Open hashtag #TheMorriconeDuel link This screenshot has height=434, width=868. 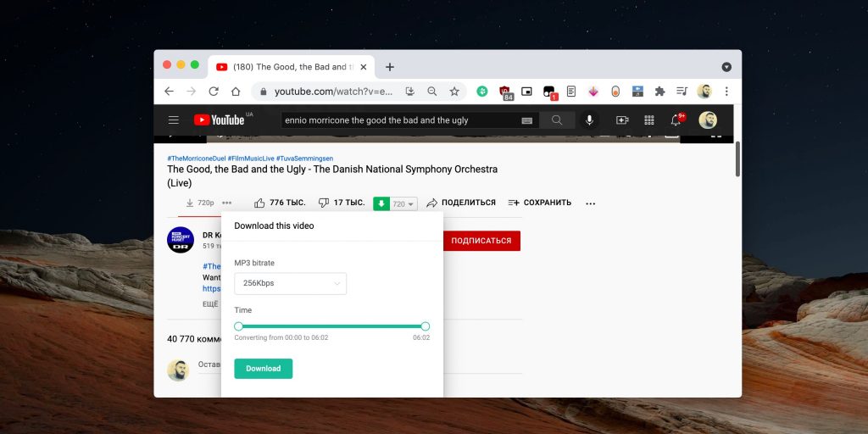(197, 159)
